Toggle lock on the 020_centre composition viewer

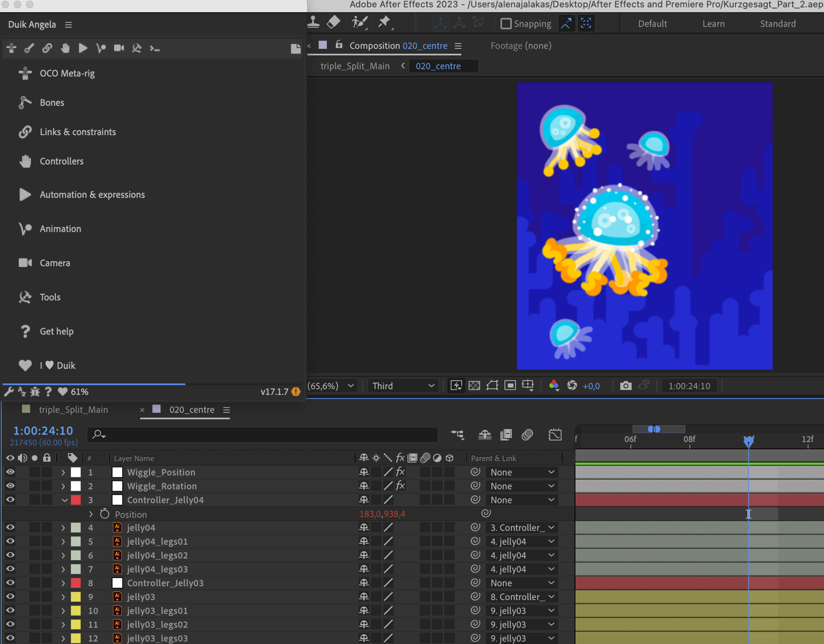tap(339, 45)
